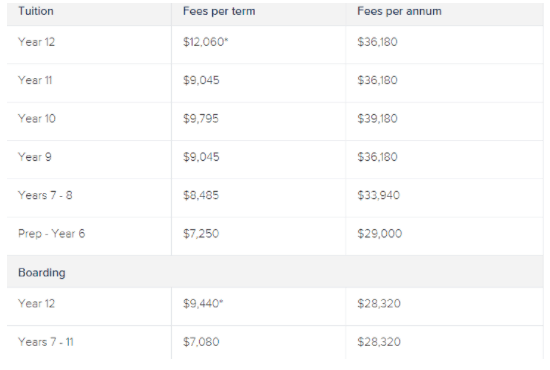Click the Boarding section header
The width and height of the screenshot is (550, 370).
[42, 273]
